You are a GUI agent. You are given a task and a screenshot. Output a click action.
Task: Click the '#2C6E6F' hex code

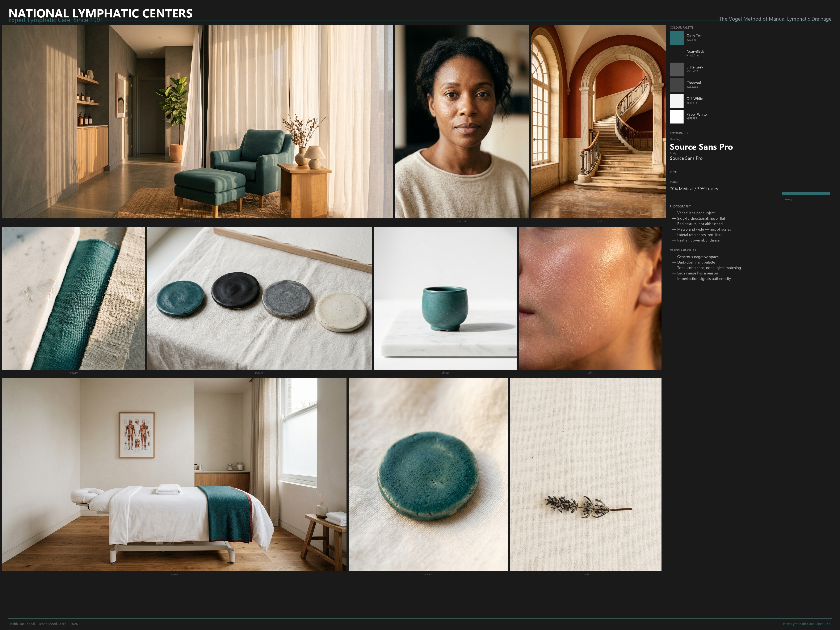click(x=692, y=40)
